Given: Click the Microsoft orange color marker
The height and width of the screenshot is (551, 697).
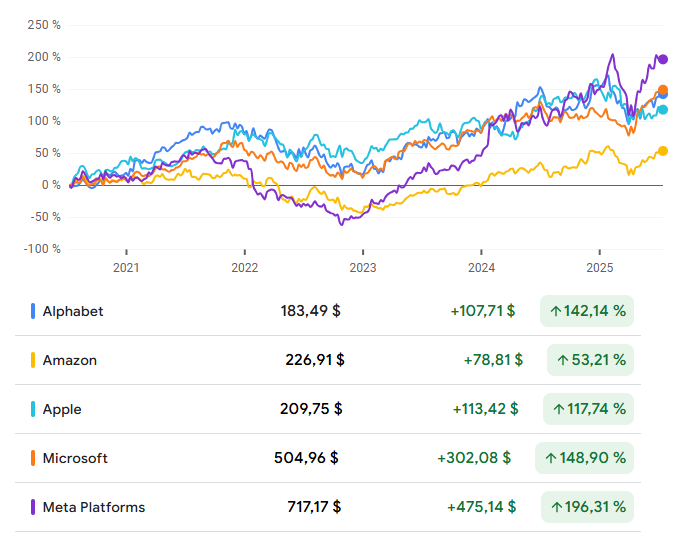Looking at the screenshot, I should [33, 458].
